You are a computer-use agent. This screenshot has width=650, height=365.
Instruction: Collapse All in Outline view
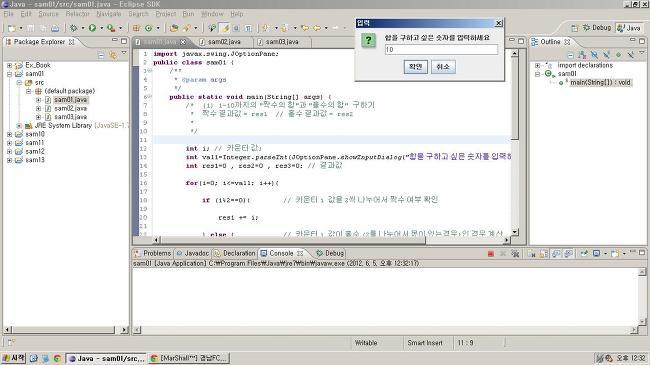pyautogui.click(x=570, y=55)
